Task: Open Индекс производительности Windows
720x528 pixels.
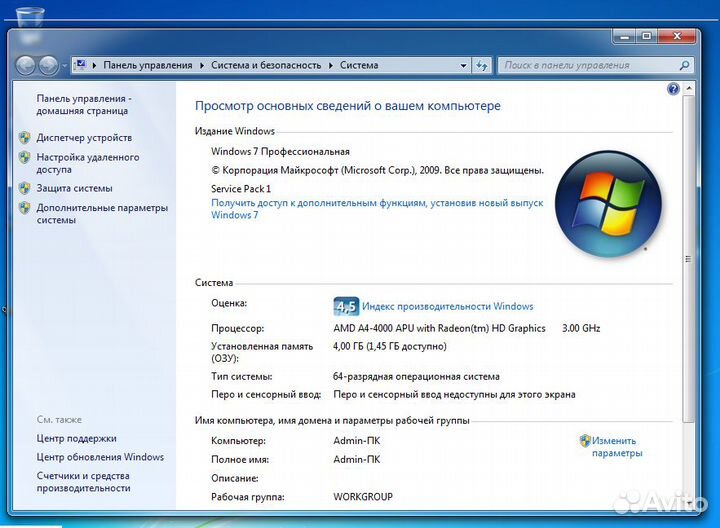Action: 448,306
